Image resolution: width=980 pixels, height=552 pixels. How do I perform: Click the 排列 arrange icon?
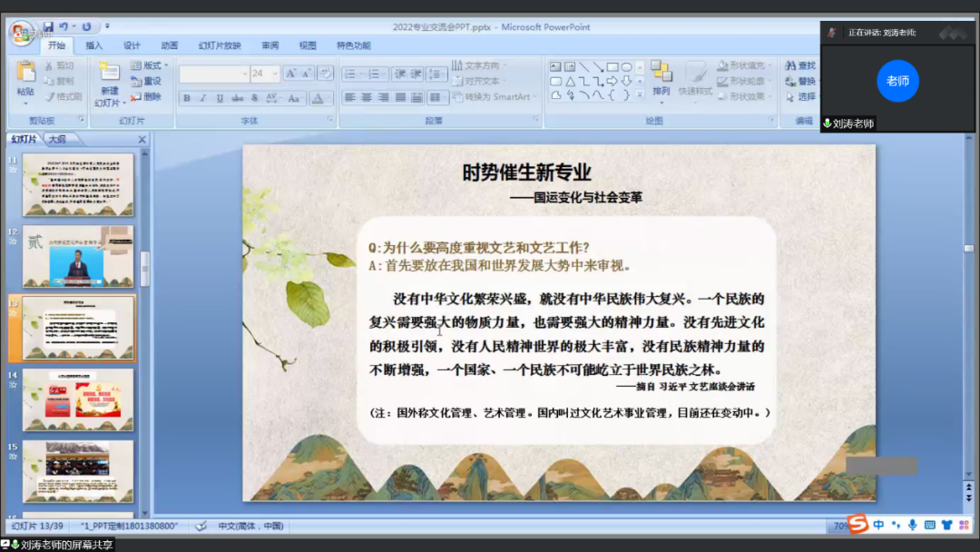661,74
